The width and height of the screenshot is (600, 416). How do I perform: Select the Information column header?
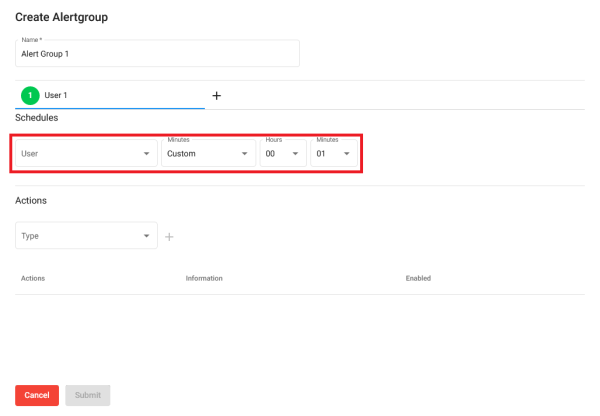pyautogui.click(x=204, y=278)
